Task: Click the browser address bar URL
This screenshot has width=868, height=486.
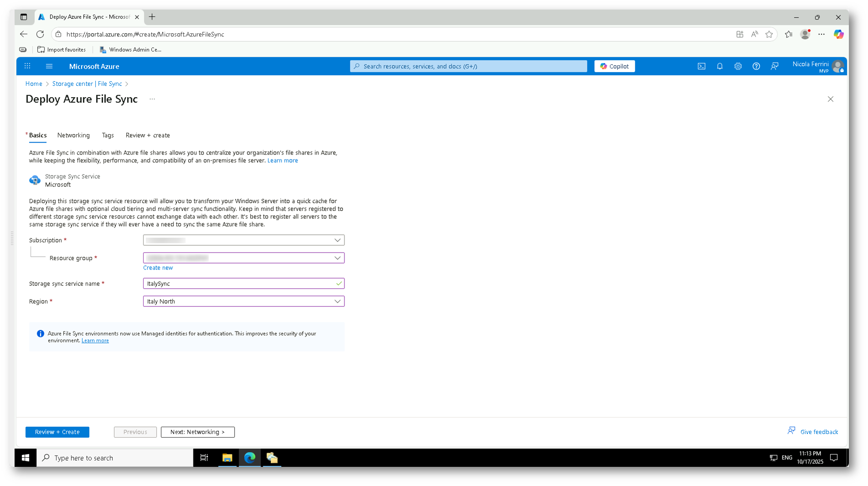Action: 145,34
